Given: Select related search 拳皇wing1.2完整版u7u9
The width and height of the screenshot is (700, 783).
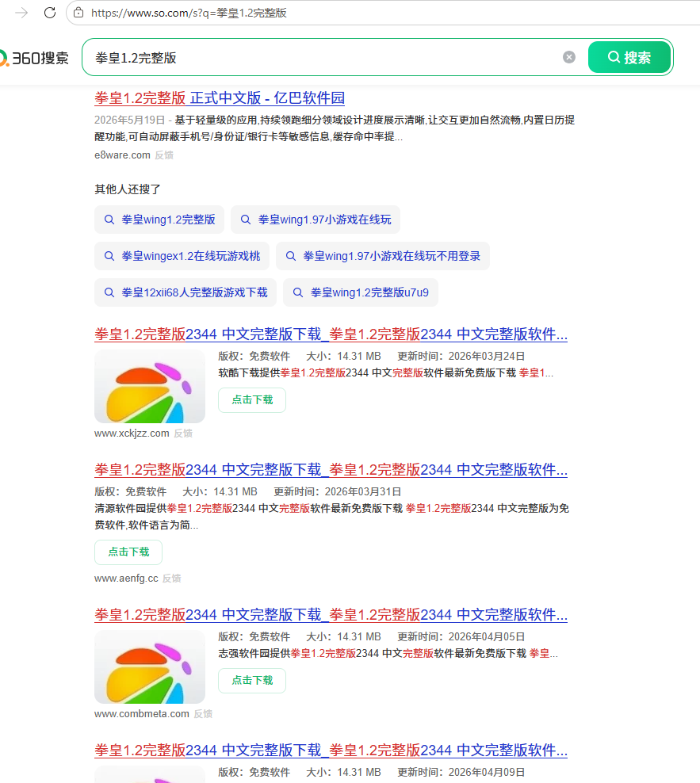Looking at the screenshot, I should (x=360, y=292).
